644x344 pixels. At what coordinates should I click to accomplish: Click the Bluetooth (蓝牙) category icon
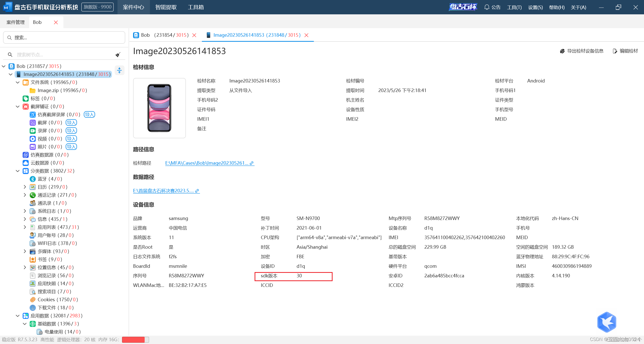(x=33, y=179)
